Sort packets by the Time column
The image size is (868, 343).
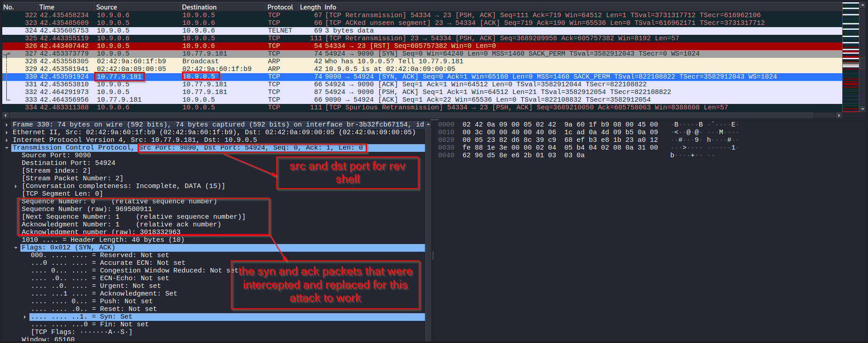tap(47, 7)
